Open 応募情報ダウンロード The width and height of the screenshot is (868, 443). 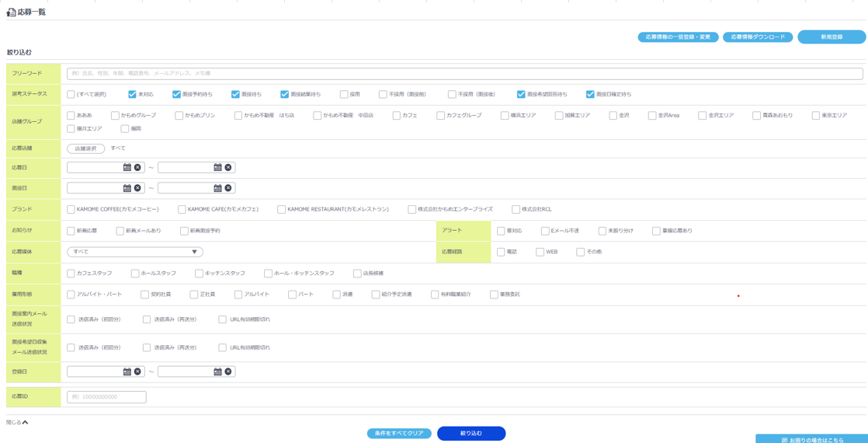[758, 37]
